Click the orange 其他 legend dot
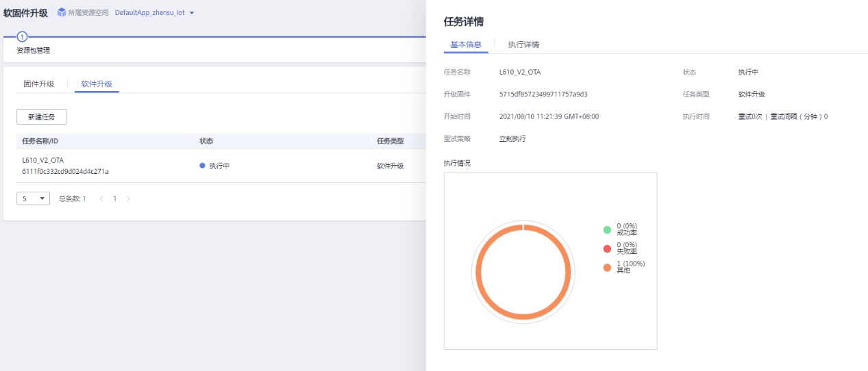This screenshot has width=868, height=371. [x=607, y=268]
